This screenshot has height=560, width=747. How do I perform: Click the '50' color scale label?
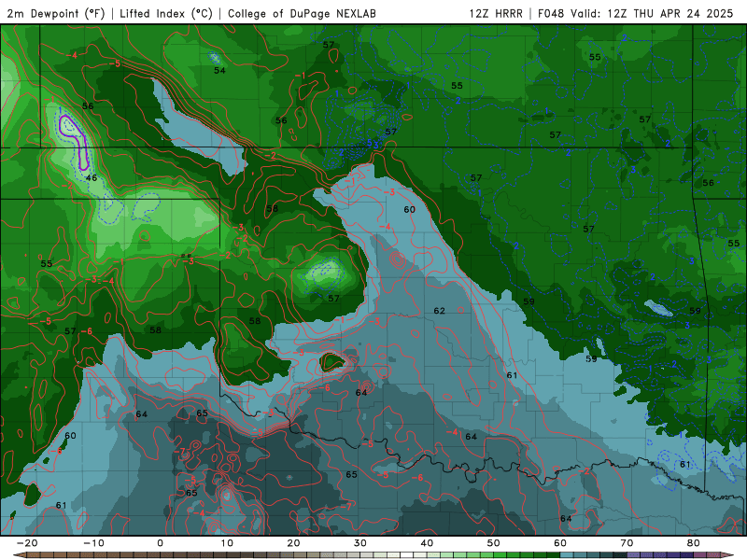tap(494, 543)
